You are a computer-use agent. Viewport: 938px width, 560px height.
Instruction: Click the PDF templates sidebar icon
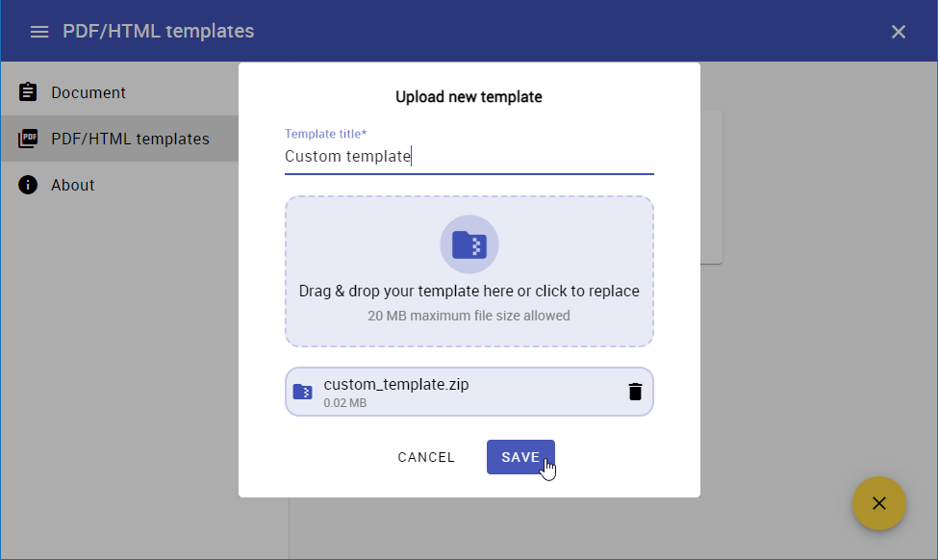pyautogui.click(x=28, y=139)
